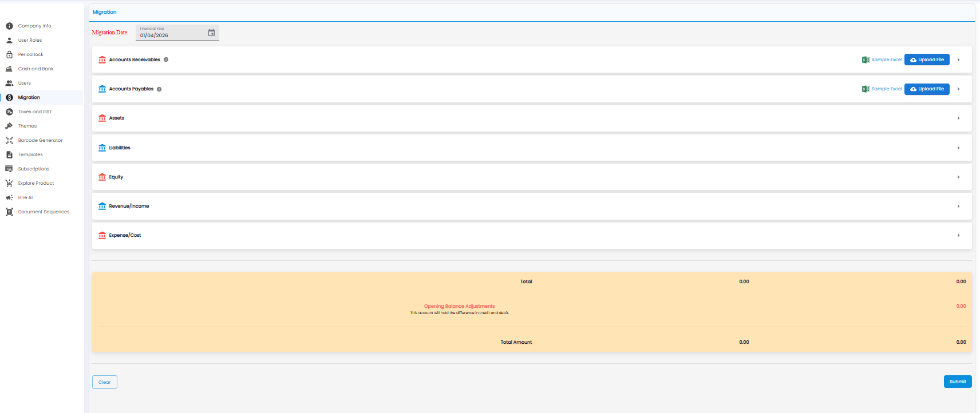The width and height of the screenshot is (980, 413).
Task: Click the Company Info icon in sidebar
Action: pyautogui.click(x=9, y=26)
